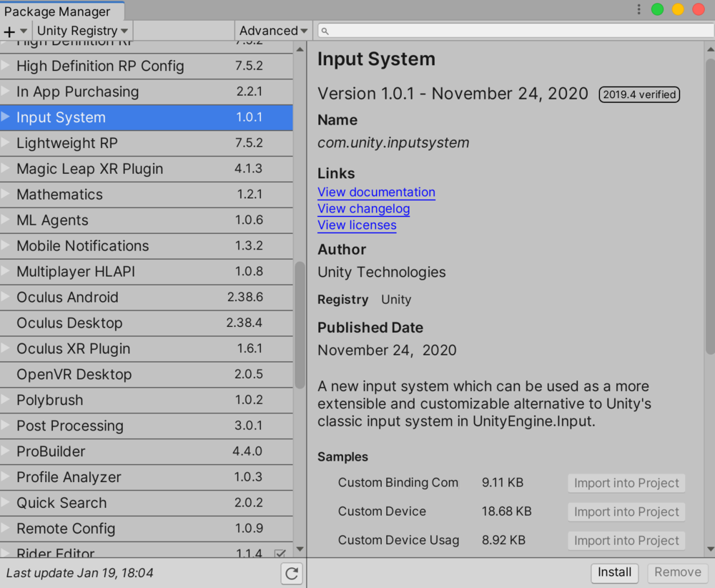Open the three-dot window options menu
The height and width of the screenshot is (588, 715).
point(638,9)
